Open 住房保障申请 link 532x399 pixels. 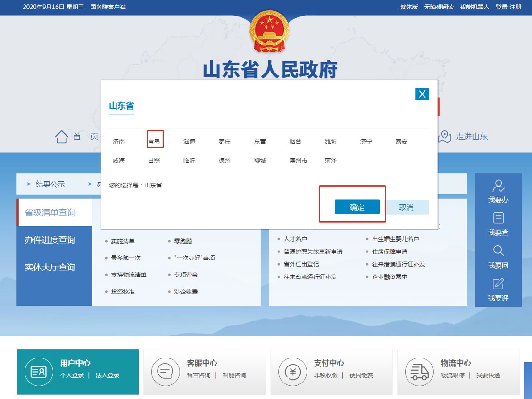(390, 251)
